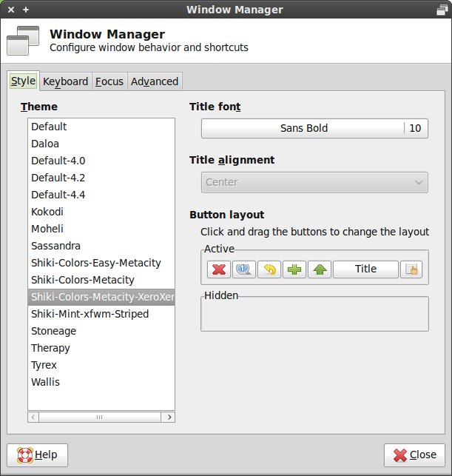Switch to the Focus tab
This screenshot has height=476, width=452.
pos(109,81)
